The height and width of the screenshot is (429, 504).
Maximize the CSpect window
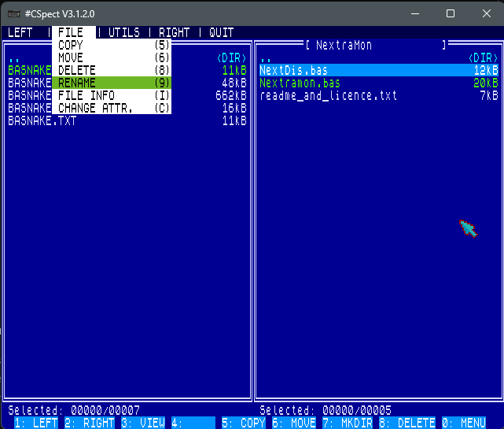tap(451, 13)
